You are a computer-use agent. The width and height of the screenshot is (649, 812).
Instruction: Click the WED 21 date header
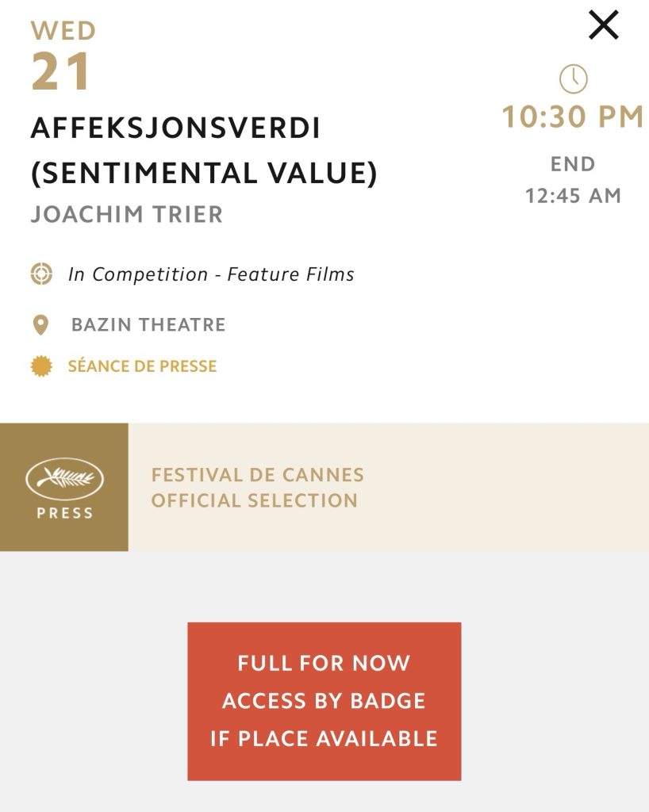coord(62,57)
